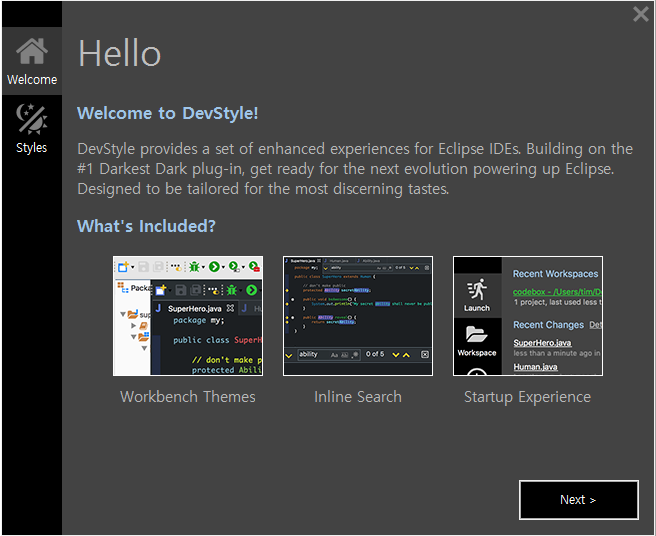Open the Welcome home tab
The image size is (656, 536).
click(x=32, y=61)
